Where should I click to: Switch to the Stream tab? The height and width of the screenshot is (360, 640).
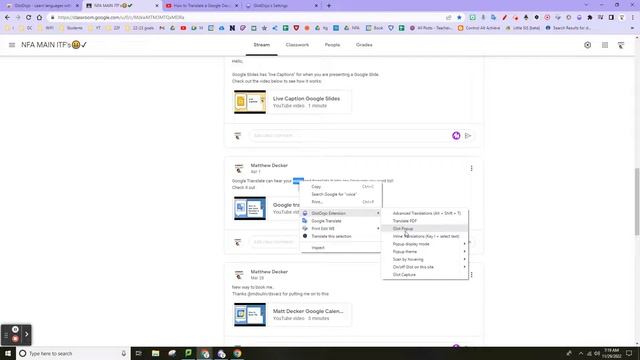click(262, 45)
